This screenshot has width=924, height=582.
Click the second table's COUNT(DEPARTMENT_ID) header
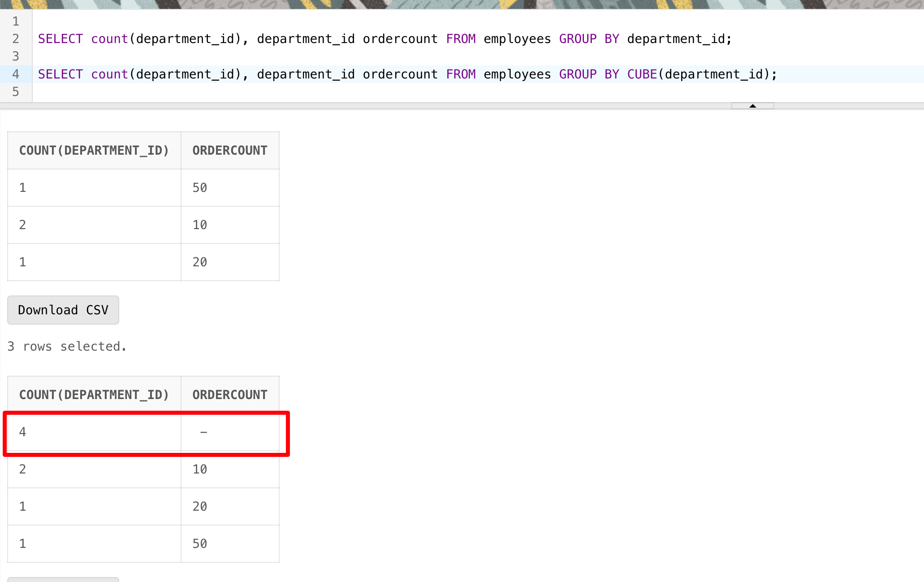point(94,395)
